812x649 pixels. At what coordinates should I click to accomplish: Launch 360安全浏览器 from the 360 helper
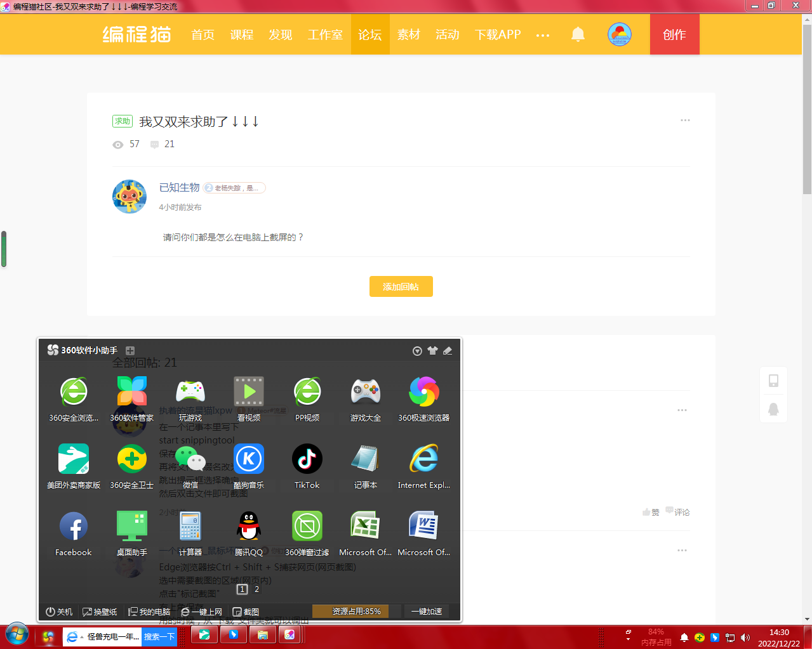[74, 398]
